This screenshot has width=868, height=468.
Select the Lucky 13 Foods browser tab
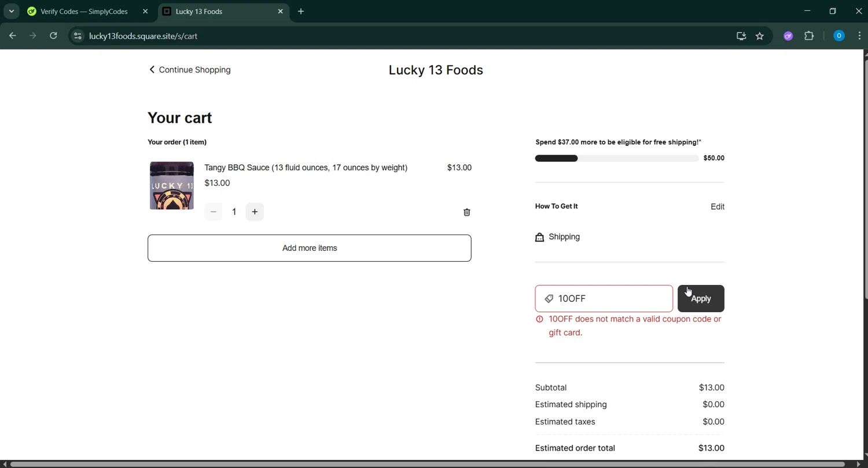(x=223, y=12)
